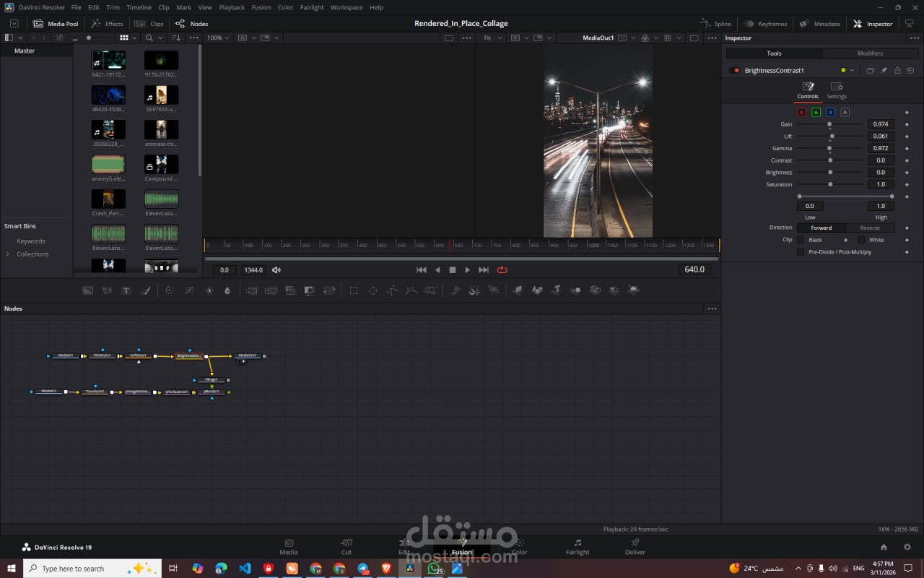Image resolution: width=924 pixels, height=578 pixels.
Task: Set Direction to Reverse
Action: click(x=869, y=228)
